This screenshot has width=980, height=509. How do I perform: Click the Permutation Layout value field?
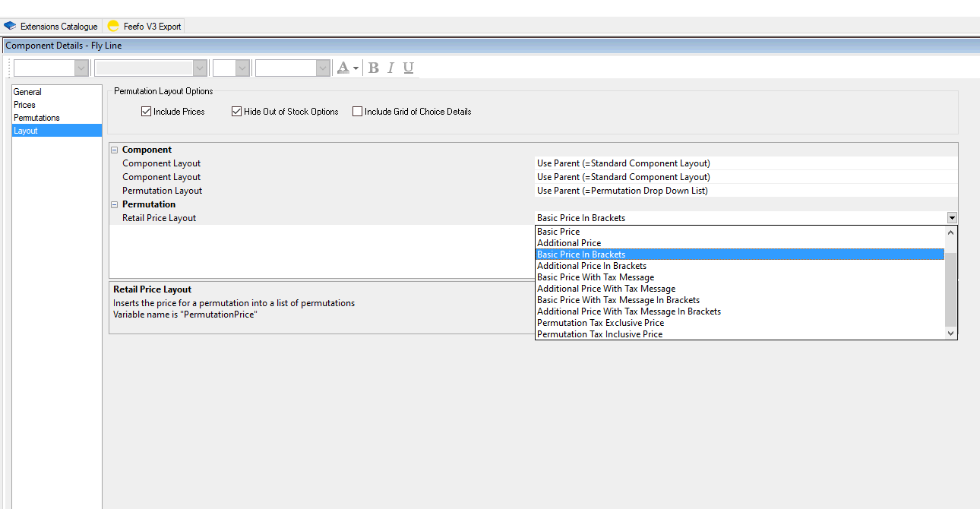click(x=744, y=191)
